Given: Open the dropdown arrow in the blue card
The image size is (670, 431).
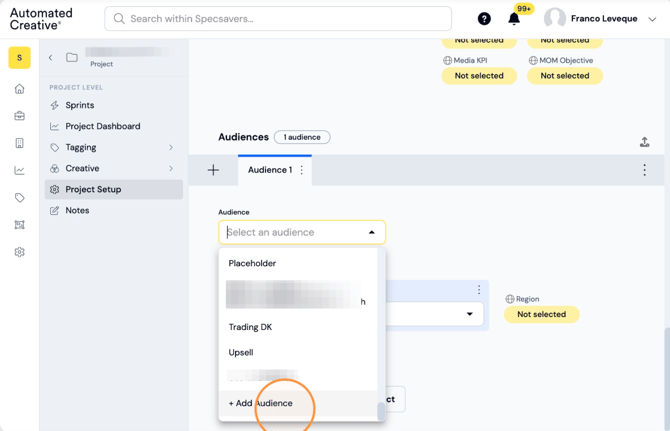Looking at the screenshot, I should click(x=470, y=314).
